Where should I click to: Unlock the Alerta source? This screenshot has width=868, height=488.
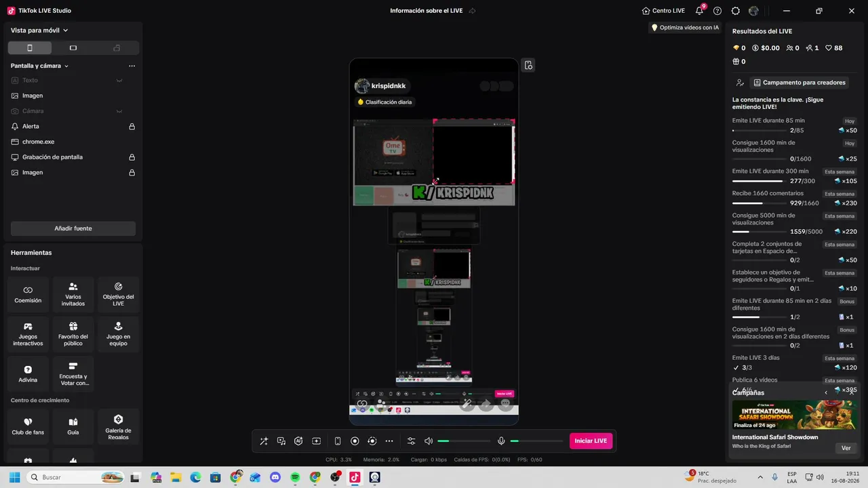click(x=132, y=127)
